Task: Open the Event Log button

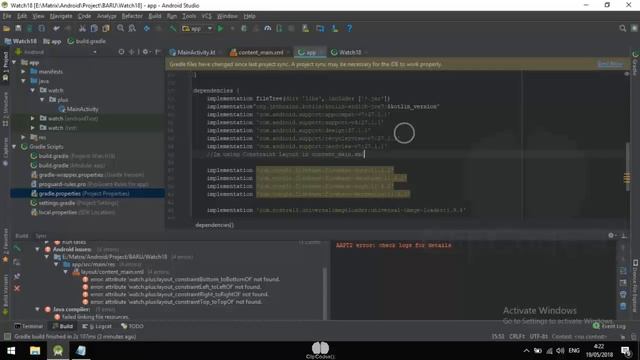Action: [x=609, y=326]
